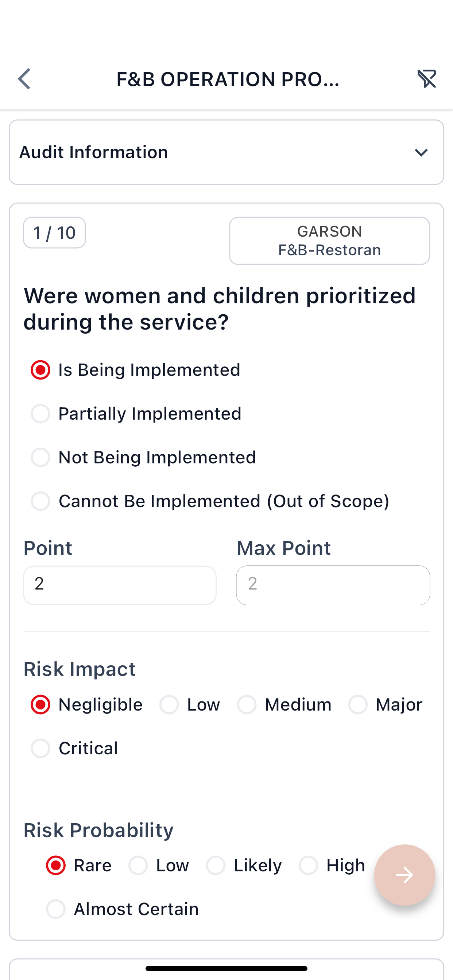Image resolution: width=453 pixels, height=980 pixels.
Task: Set Risk Impact to Negligible
Action: pos(41,705)
